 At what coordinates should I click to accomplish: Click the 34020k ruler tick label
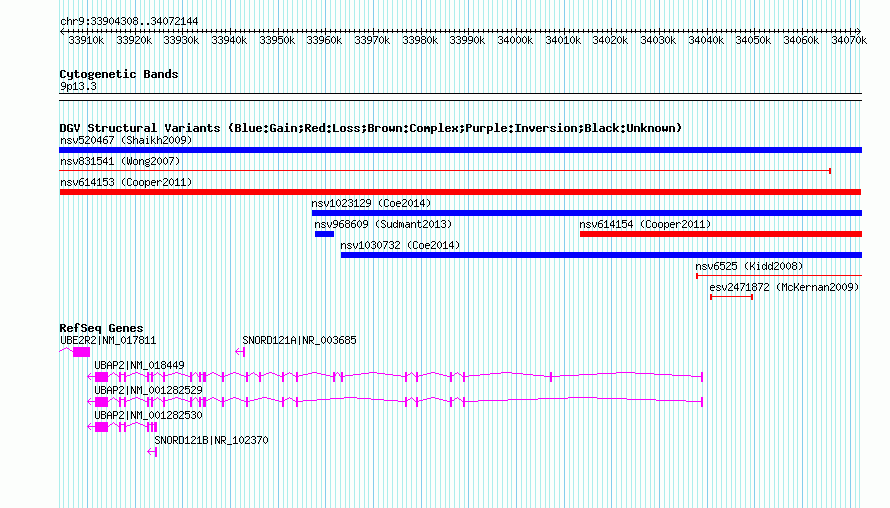click(610, 40)
